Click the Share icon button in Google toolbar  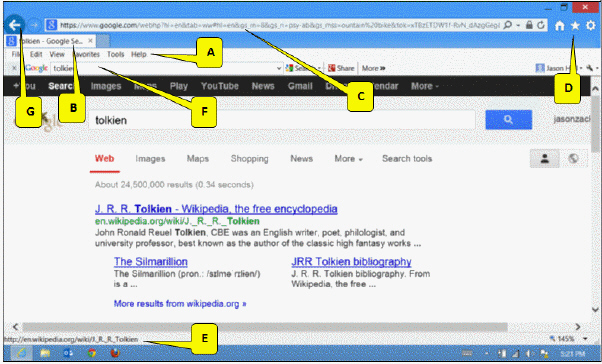pos(341,68)
